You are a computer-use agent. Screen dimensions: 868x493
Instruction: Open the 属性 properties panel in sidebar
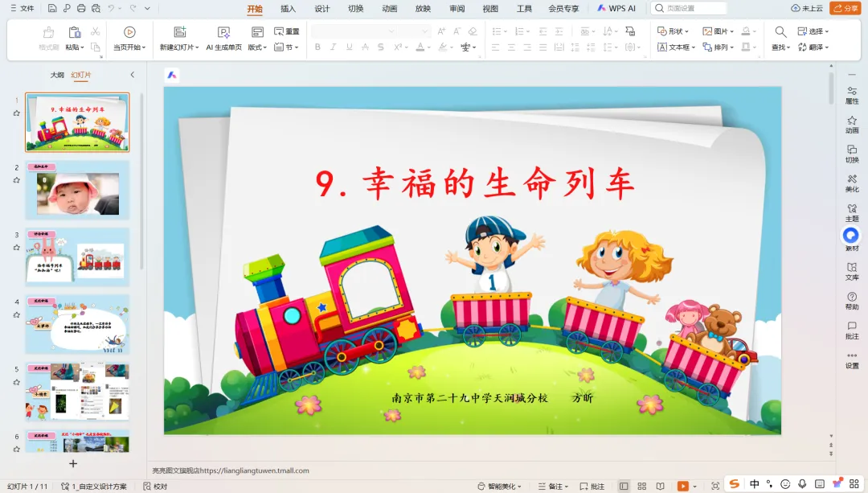click(x=852, y=95)
